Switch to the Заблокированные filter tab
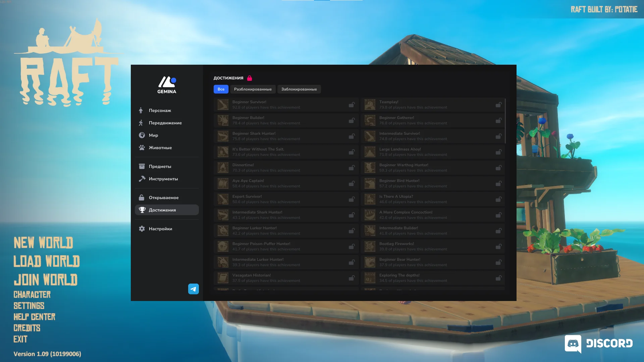The image size is (644, 362). click(x=299, y=89)
